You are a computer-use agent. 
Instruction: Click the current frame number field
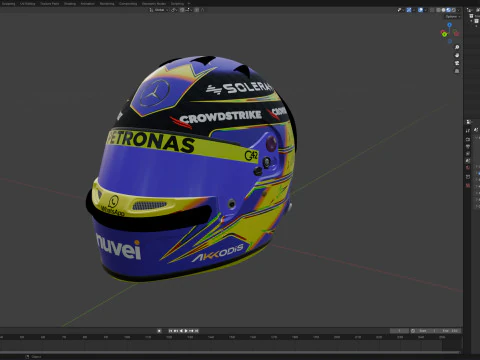(x=399, y=331)
